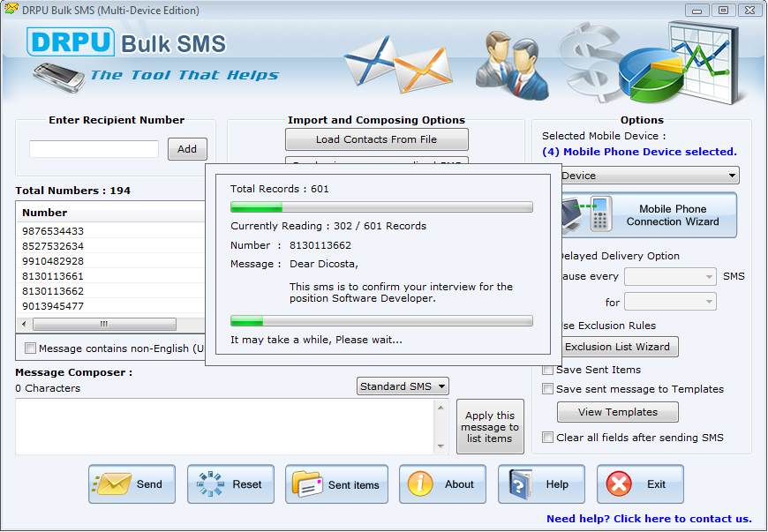Launch the Mobile Phone Connection Wizard
Image resolution: width=768 pixels, height=532 pixels.
[649, 215]
